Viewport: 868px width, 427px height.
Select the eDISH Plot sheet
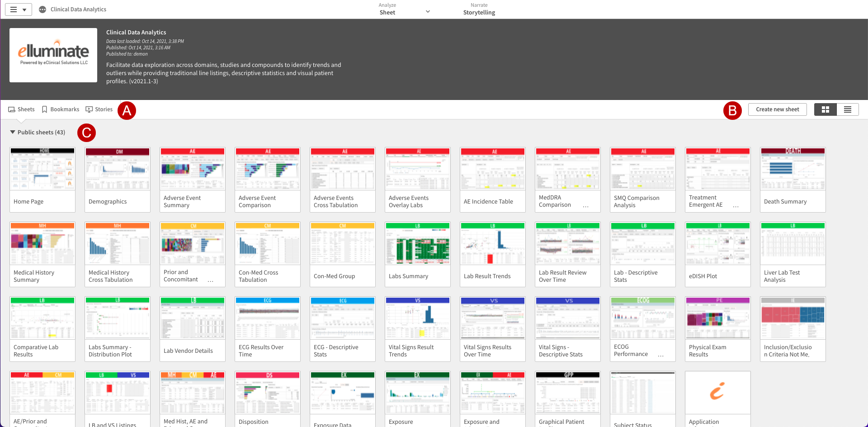coord(717,254)
